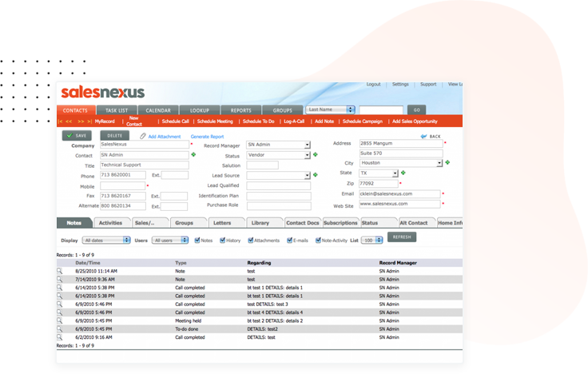
Task: Click the Delete button
Action: tap(115, 136)
